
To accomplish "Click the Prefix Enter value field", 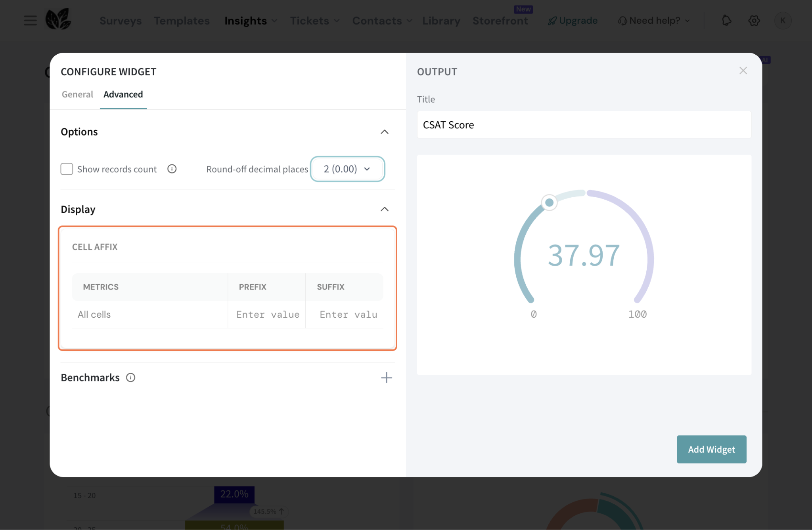I will (x=267, y=315).
